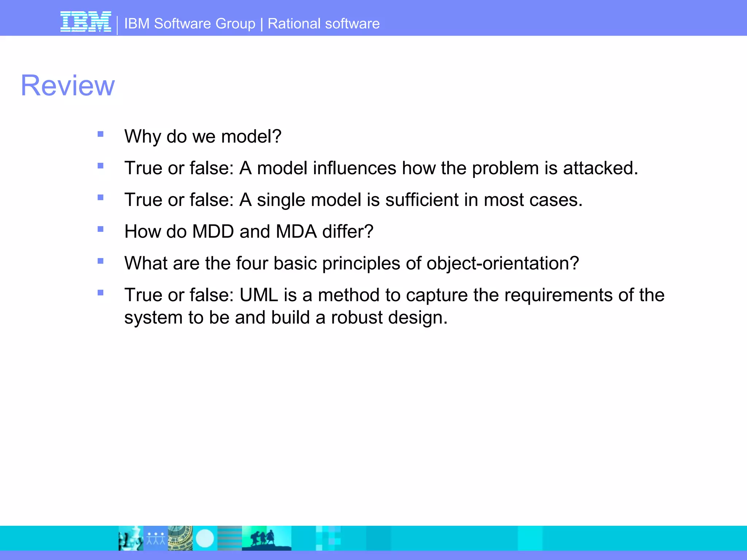
Task: Click the 'Review' slide title
Action: coord(68,85)
